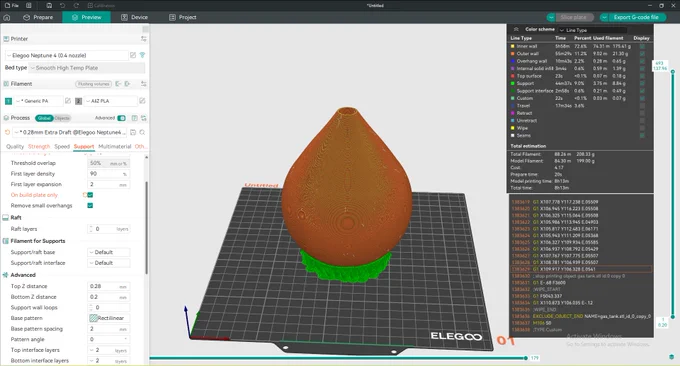Click the sidebar collapse icon next to File
Viewport: 680px width, 366px height.
[x=29, y=5]
